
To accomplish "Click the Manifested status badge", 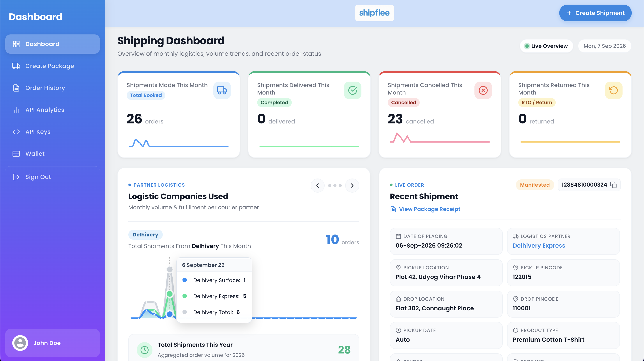I will pos(535,185).
